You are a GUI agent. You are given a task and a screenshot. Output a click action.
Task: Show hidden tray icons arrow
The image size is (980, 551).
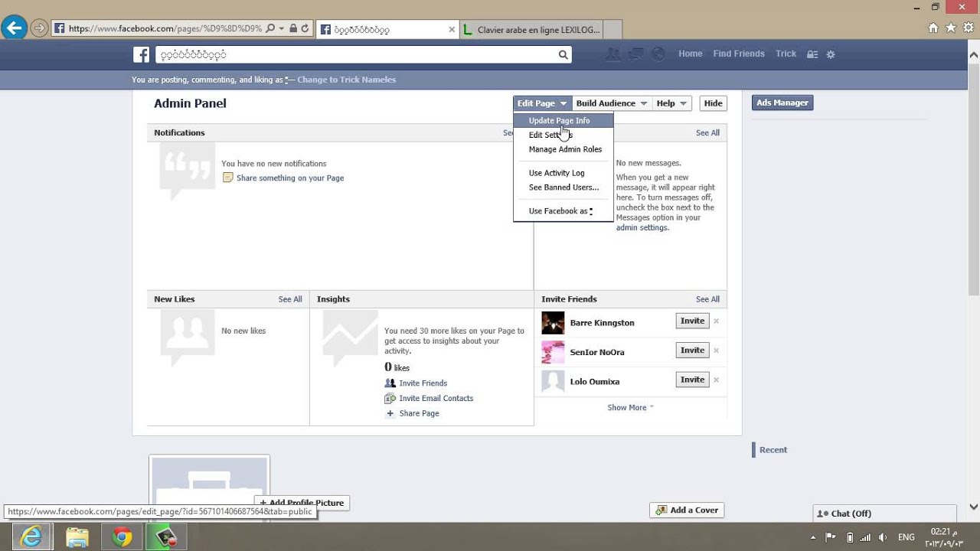click(x=813, y=537)
